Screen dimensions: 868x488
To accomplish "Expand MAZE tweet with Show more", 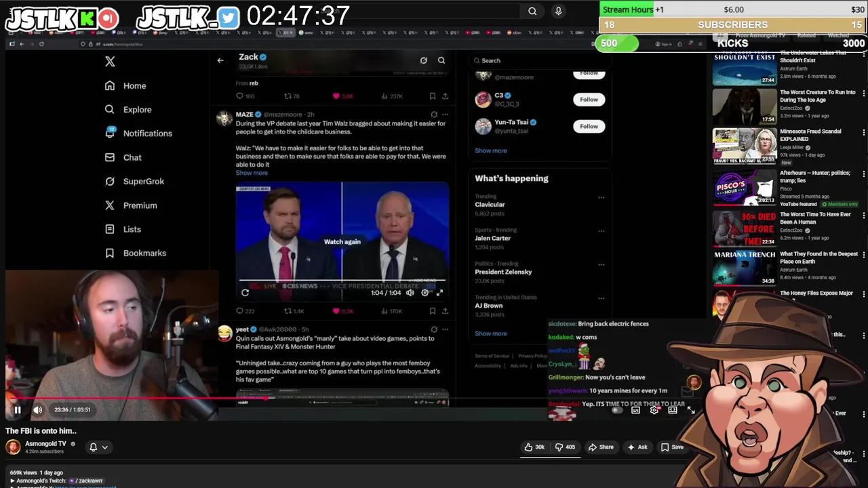I will tap(252, 173).
